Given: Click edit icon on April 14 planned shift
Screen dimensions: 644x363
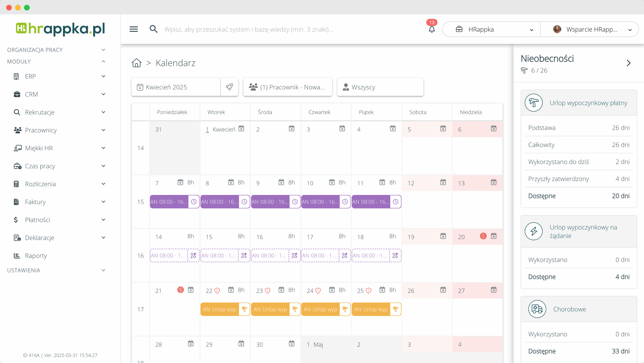Looking at the screenshot, I should point(193,255).
